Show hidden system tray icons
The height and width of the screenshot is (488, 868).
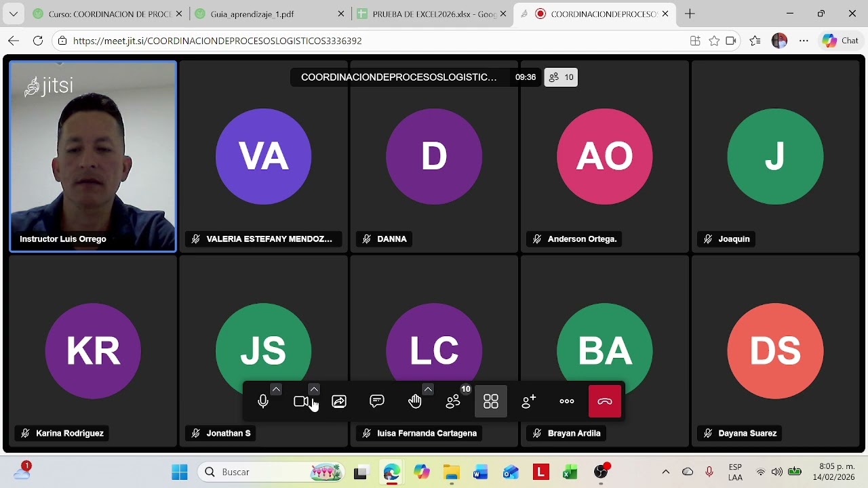point(666,472)
